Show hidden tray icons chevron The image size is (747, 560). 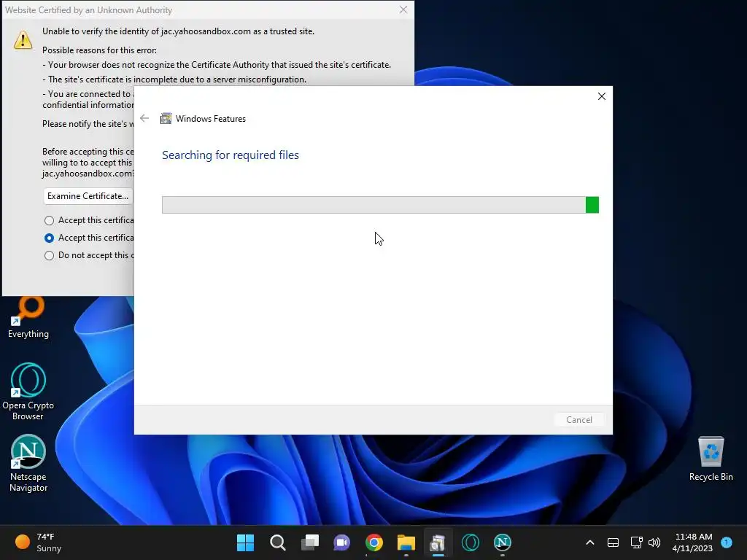coord(589,542)
